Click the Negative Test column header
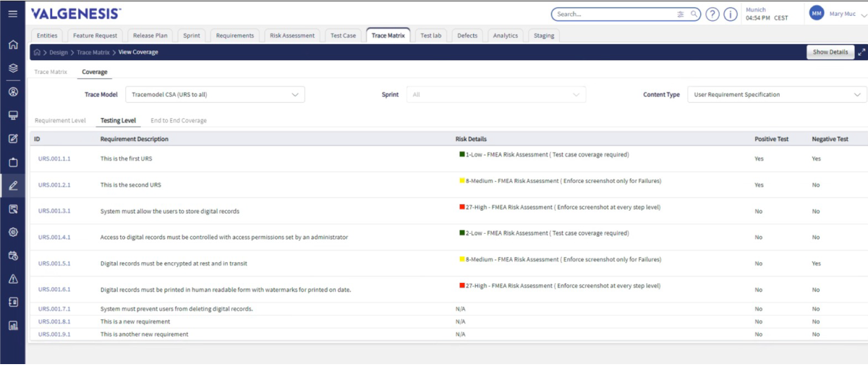This screenshot has width=868, height=367. click(x=830, y=139)
